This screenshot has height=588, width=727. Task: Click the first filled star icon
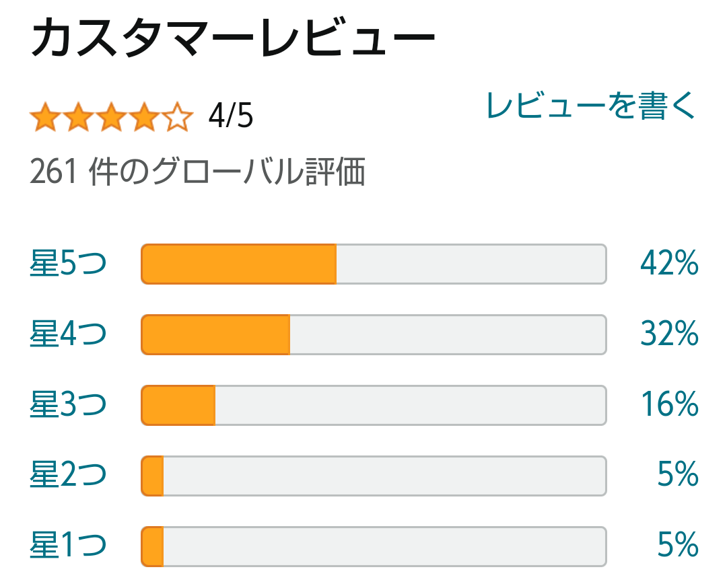pos(44,118)
